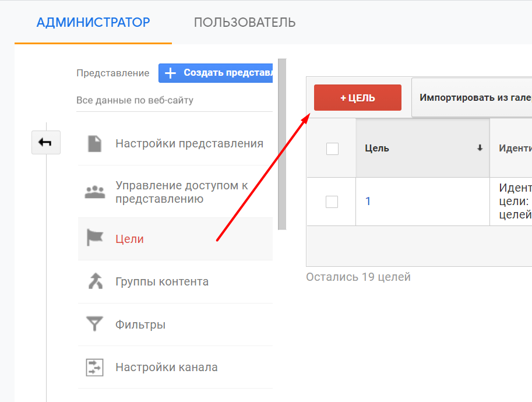Click the Создать представление button
Viewport: 532px width, 402px height.
pyautogui.click(x=216, y=73)
